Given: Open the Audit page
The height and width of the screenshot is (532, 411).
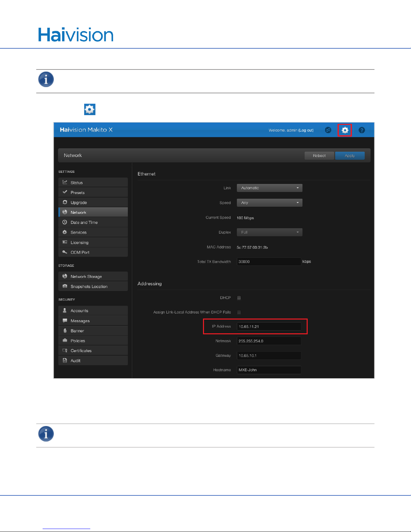Looking at the screenshot, I should tap(93, 360).
